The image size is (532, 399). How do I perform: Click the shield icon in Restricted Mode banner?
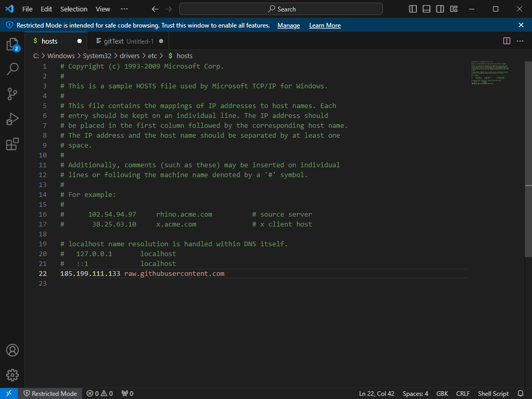tap(9, 25)
